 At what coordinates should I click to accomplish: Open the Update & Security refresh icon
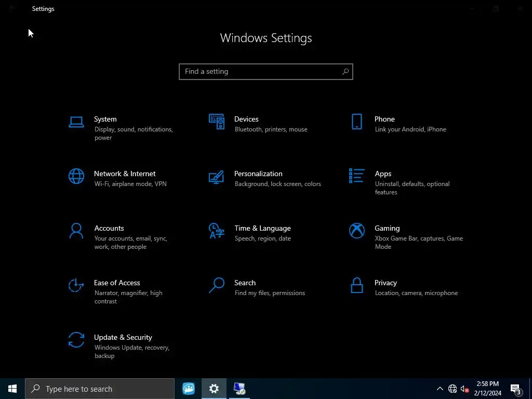click(x=76, y=340)
